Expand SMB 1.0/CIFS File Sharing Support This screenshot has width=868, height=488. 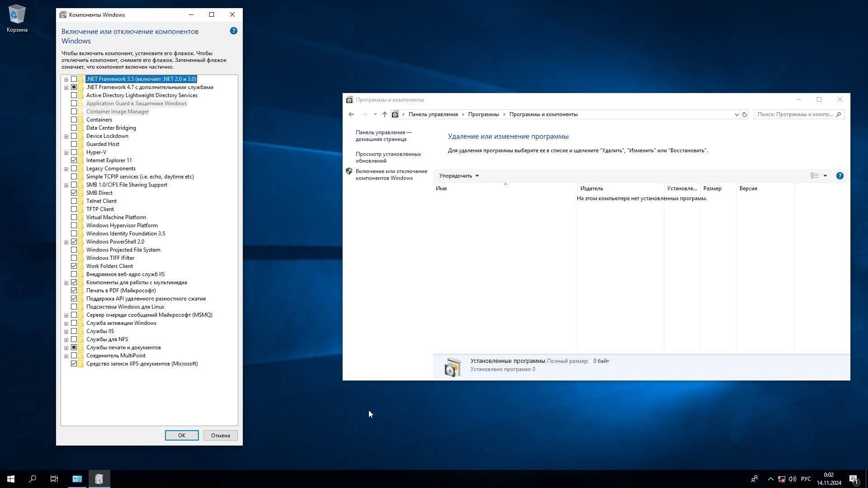tap(66, 185)
